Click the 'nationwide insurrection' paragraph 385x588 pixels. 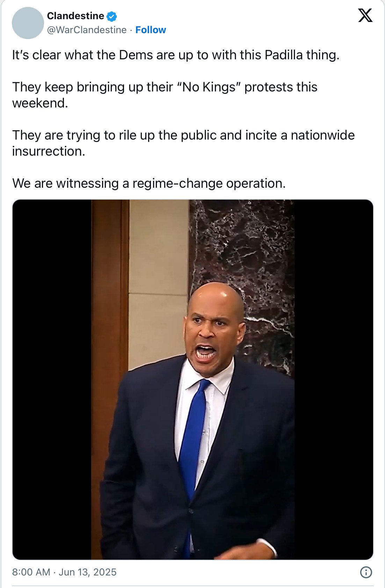point(183,143)
